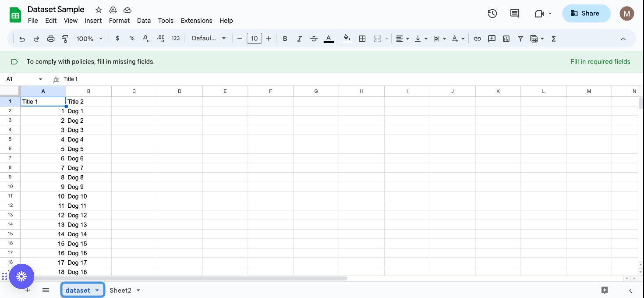Switch to the Sheet2 tab

pyautogui.click(x=120, y=290)
